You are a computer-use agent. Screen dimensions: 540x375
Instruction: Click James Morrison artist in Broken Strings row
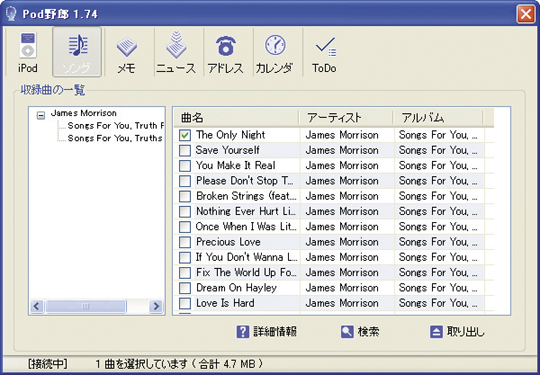pyautogui.click(x=342, y=196)
